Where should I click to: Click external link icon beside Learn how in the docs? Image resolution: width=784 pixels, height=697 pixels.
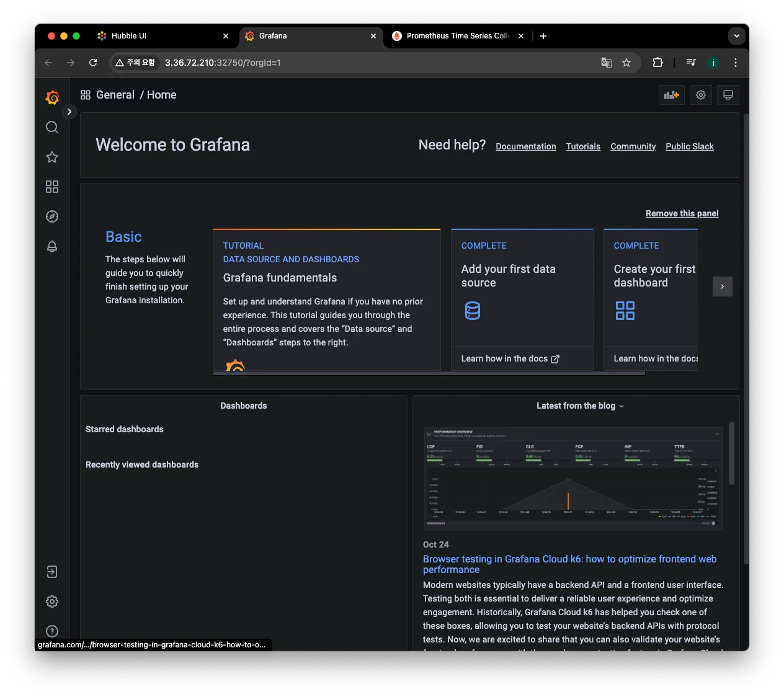point(555,359)
